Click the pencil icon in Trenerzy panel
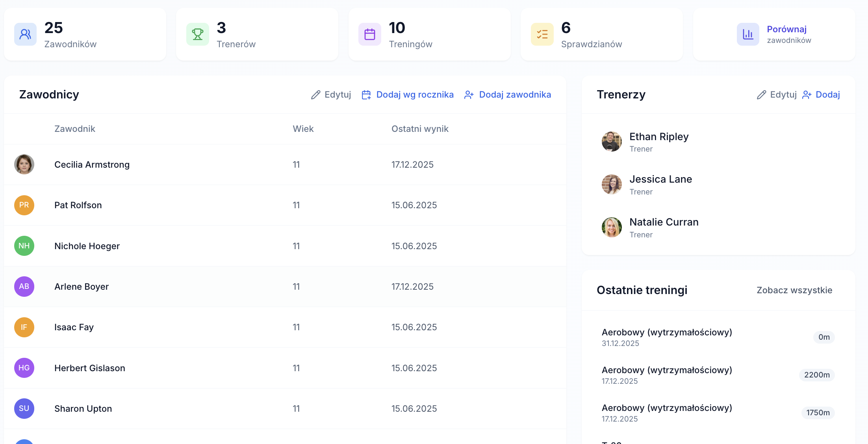 coord(760,94)
